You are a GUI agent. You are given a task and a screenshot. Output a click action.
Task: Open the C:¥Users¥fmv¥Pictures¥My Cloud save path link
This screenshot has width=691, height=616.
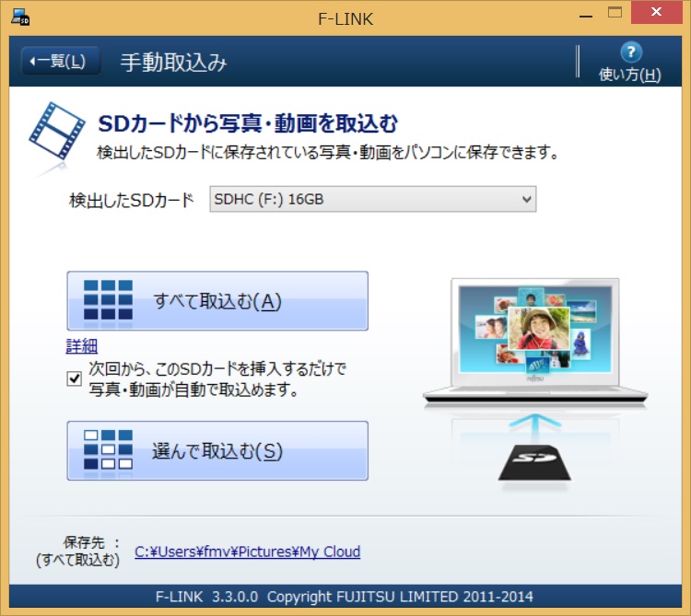(247, 552)
